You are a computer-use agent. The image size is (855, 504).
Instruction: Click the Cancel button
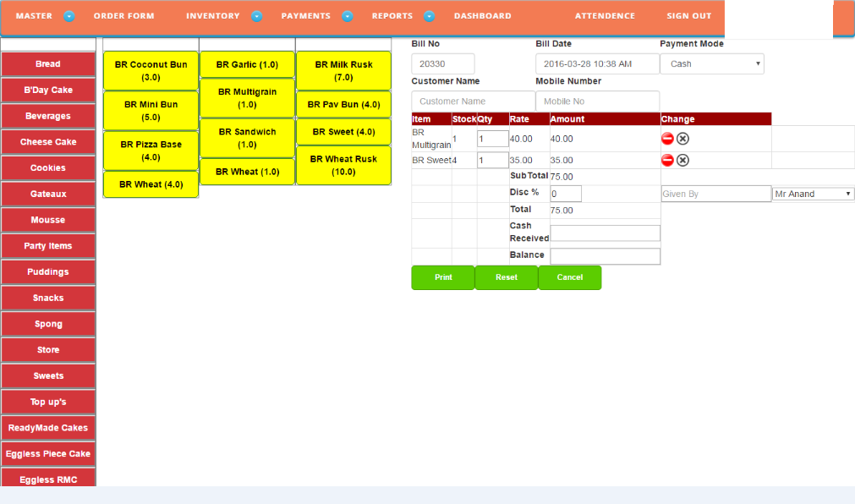tap(569, 277)
